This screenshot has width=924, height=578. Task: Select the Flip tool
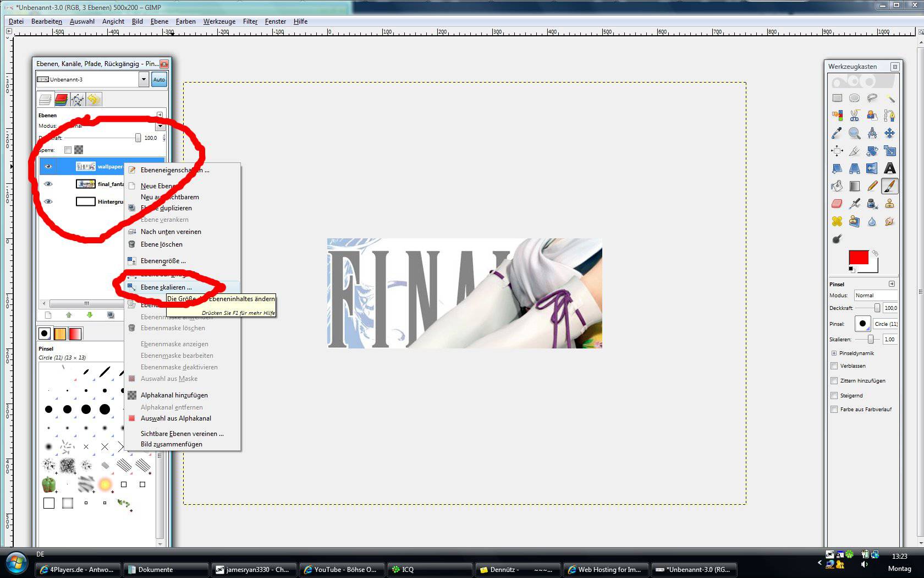[x=872, y=168]
